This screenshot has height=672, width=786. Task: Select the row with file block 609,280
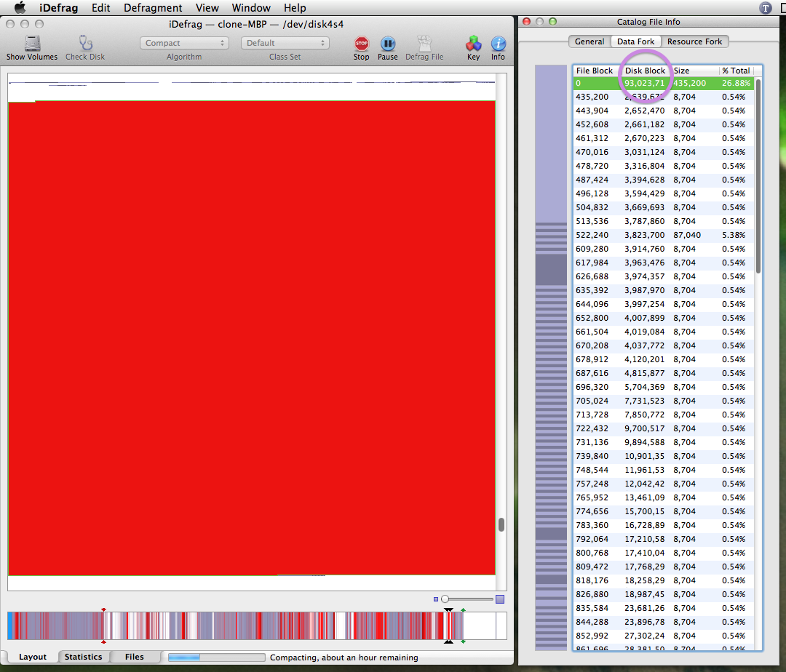pyautogui.click(x=664, y=249)
